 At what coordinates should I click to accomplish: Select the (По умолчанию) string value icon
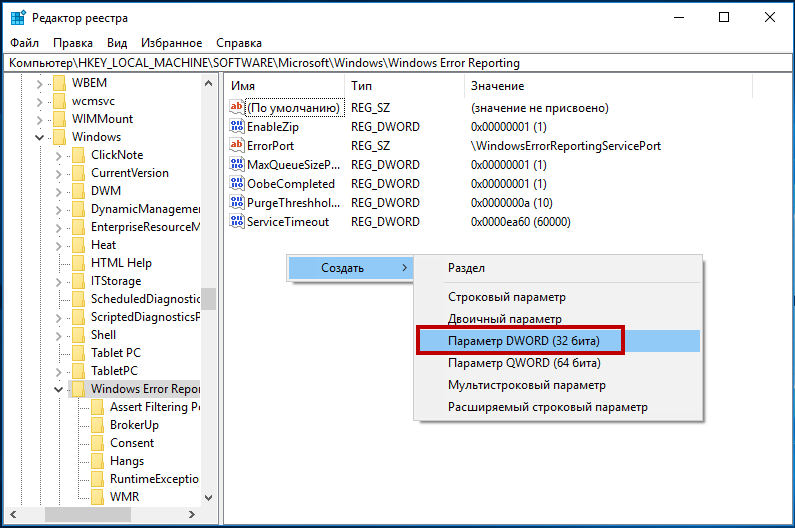(x=237, y=108)
